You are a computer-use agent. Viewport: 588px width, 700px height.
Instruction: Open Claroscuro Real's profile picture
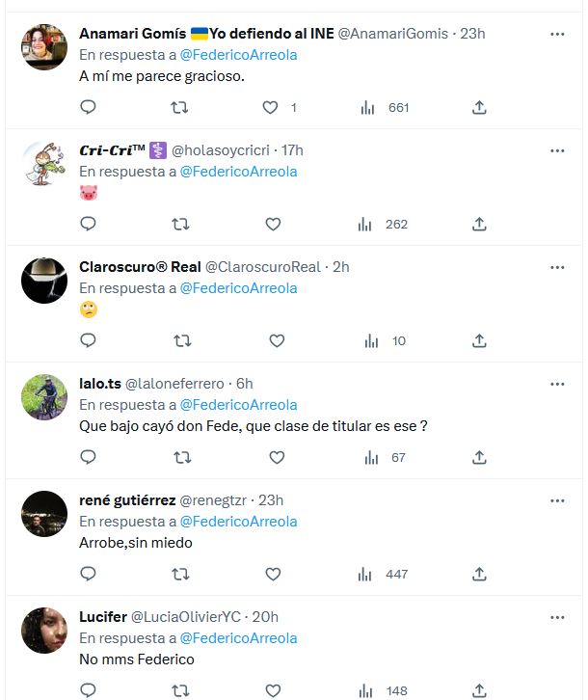click(x=44, y=281)
